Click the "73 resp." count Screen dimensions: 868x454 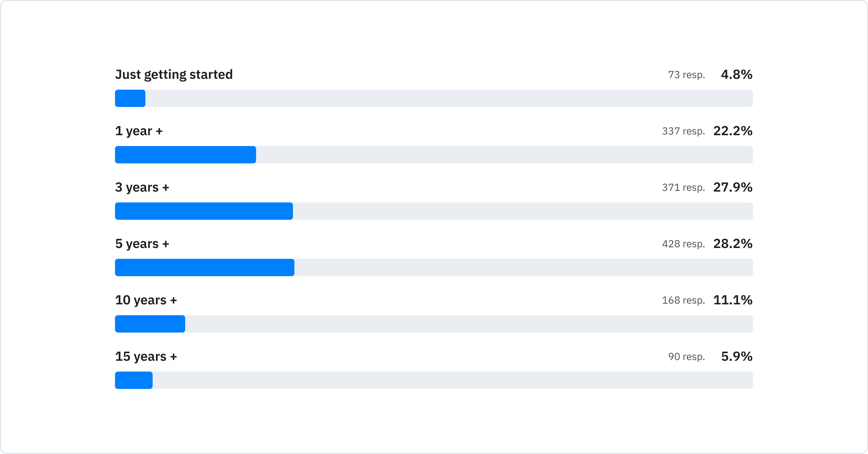686,75
